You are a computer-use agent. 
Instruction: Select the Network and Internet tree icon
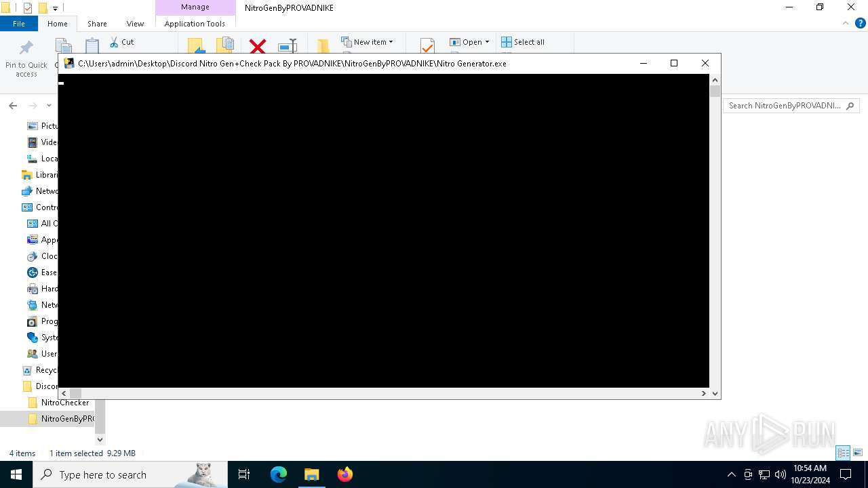point(32,305)
